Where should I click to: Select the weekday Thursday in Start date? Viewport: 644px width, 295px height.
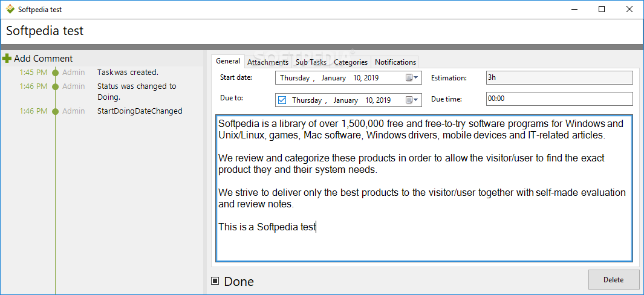pos(294,77)
